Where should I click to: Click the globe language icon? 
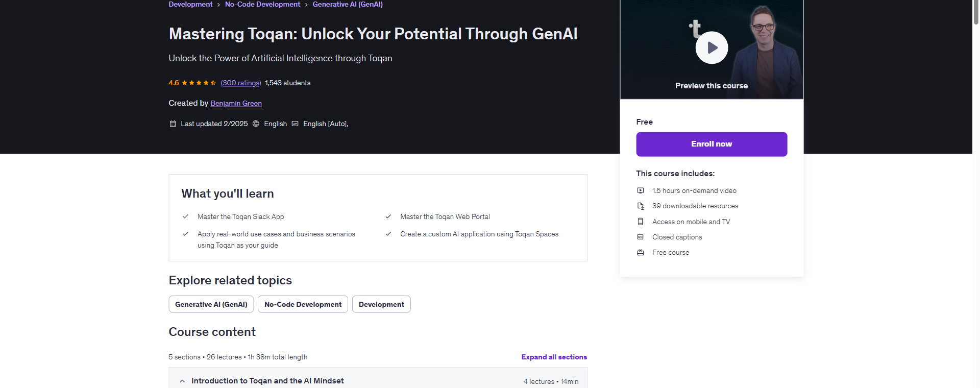click(256, 124)
